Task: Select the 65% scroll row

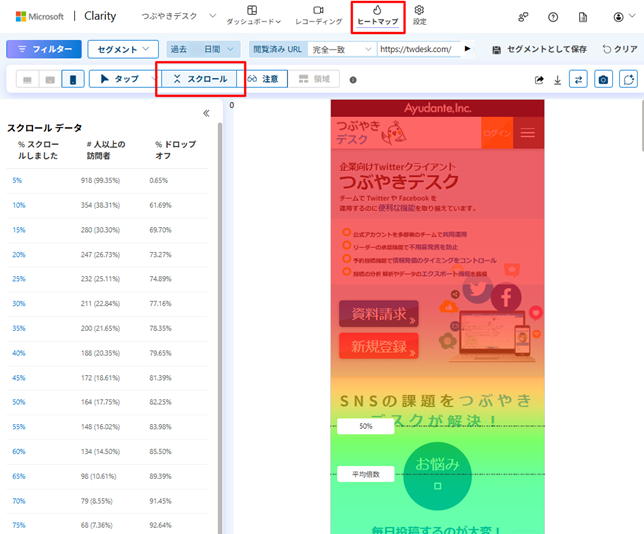Action: (x=107, y=476)
